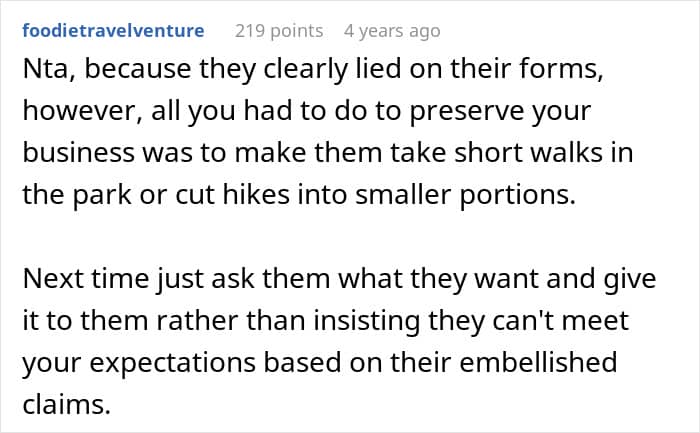Click the line about smaller portions
Image resolution: width=700 pixels, height=433 pixels.
[x=299, y=195]
